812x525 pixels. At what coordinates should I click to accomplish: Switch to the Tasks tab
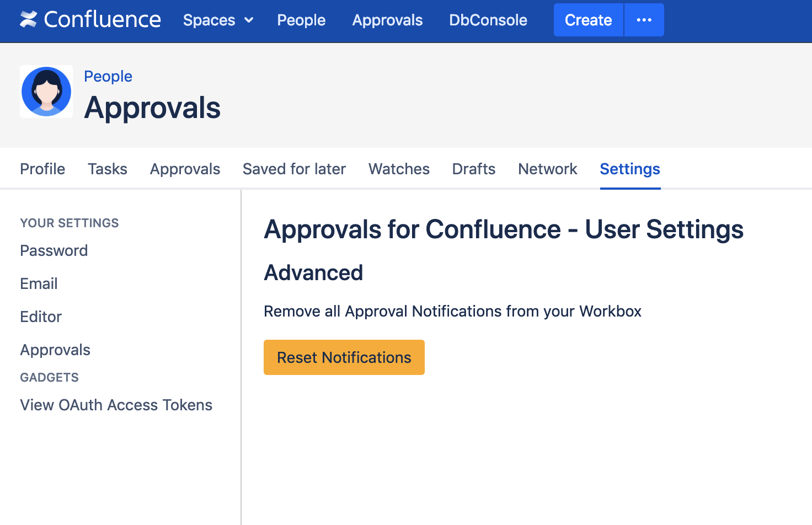(108, 169)
